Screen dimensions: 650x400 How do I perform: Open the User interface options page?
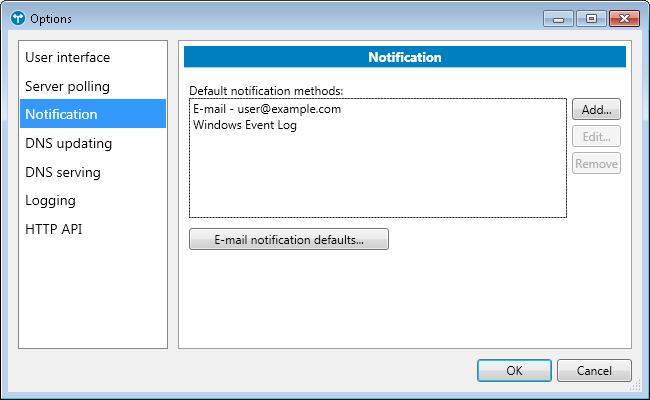point(68,58)
